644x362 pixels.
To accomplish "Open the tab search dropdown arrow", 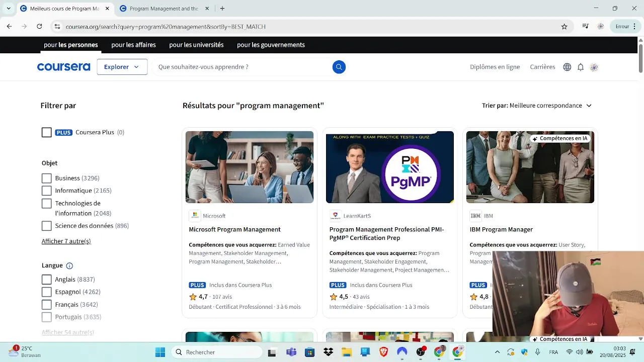I will (9, 9).
